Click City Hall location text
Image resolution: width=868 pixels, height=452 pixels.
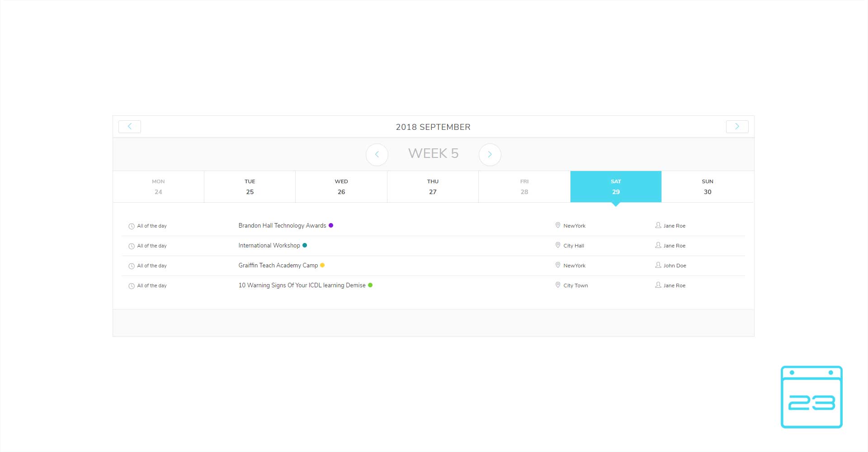click(574, 246)
